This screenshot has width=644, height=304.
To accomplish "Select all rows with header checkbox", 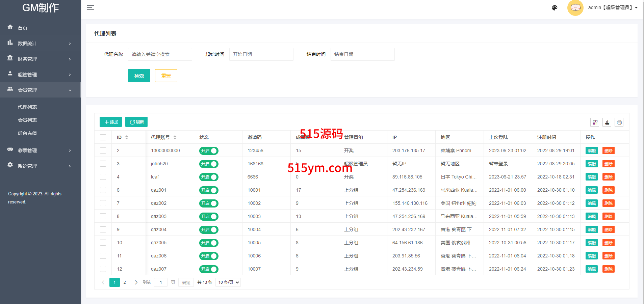I will pos(103,137).
